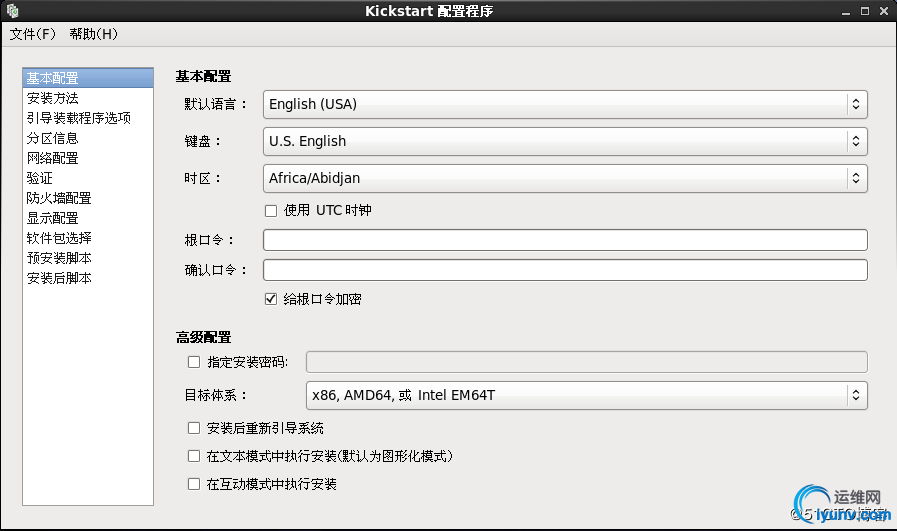Open 防火墙配置 section
The height and width of the screenshot is (531, 897).
click(88, 198)
